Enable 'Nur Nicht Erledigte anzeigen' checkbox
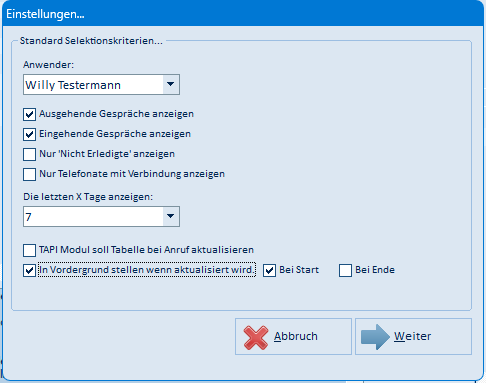 pos(29,154)
